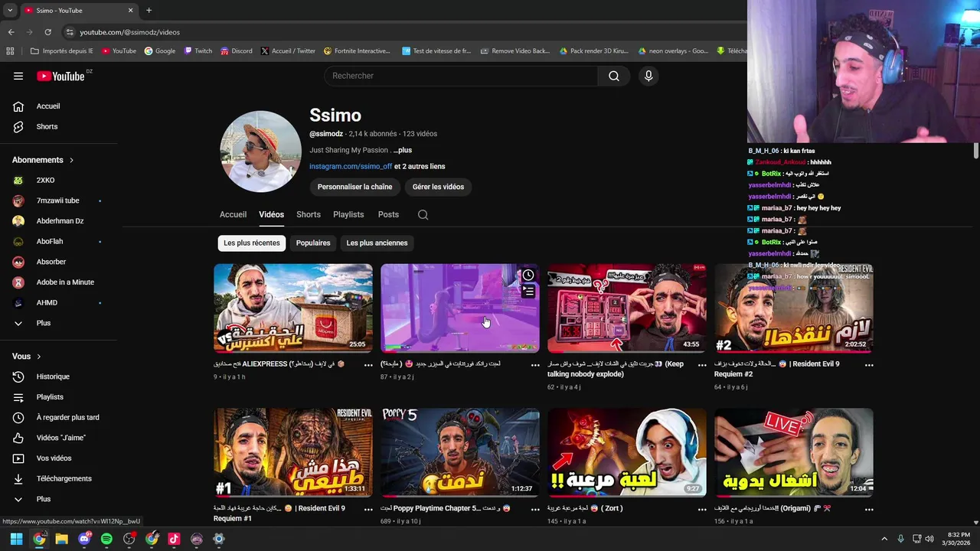Open the Resident Evil 9 Requiem #1 thumbnail
Image resolution: width=980 pixels, height=551 pixels.
[293, 452]
